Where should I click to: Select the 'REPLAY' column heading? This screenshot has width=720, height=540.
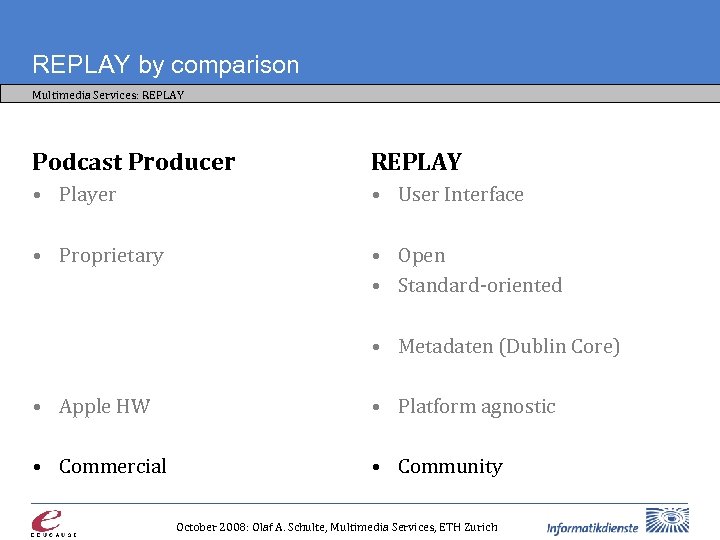click(x=416, y=162)
